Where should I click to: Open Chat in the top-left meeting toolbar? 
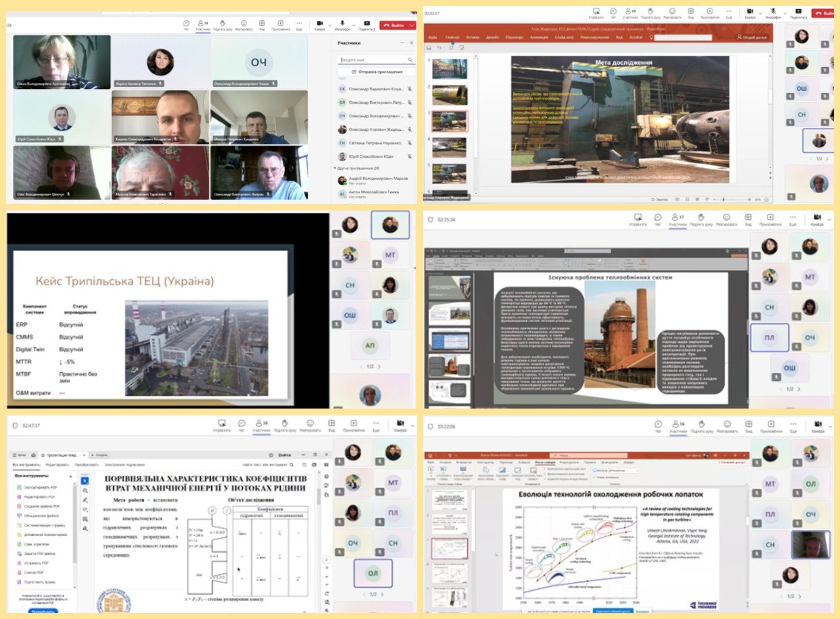[186, 24]
